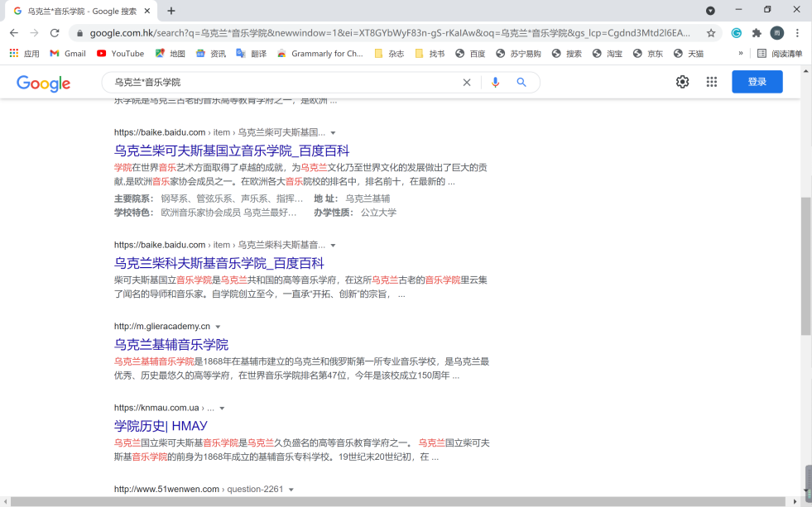Screen dimensions: 812x507
Task: Open the 天猫 bookmark
Action: [x=688, y=53]
